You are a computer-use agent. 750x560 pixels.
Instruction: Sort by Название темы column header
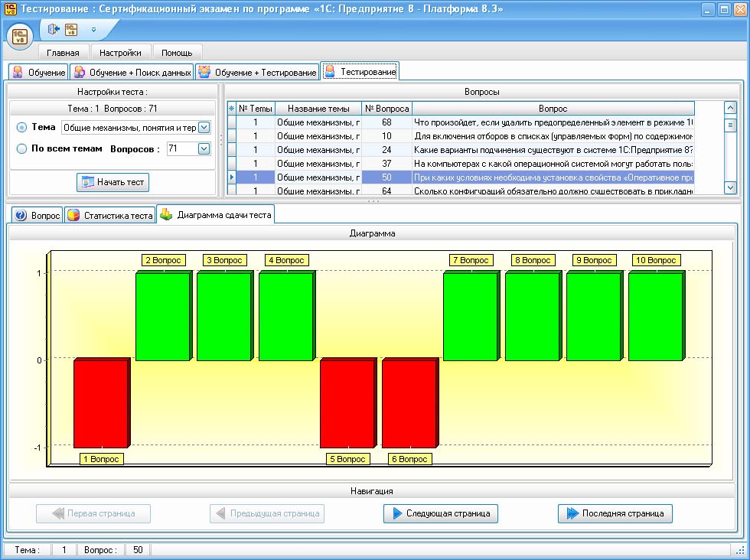pos(318,109)
